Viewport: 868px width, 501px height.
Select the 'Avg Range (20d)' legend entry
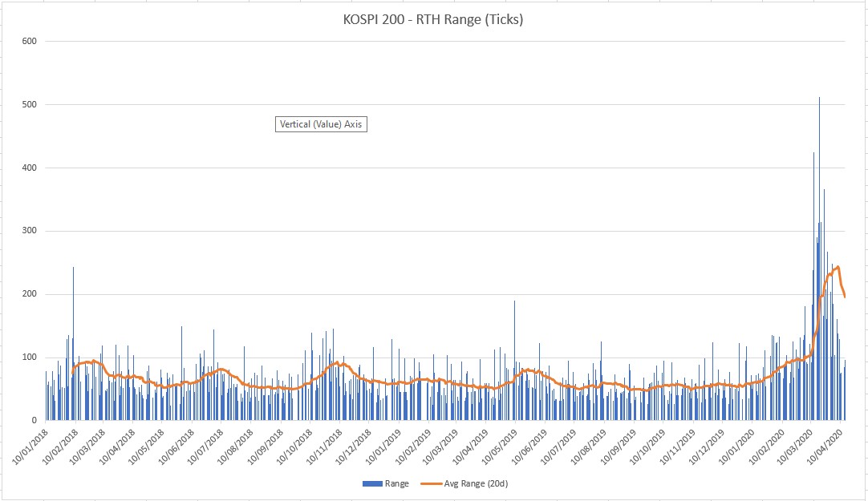click(464, 483)
